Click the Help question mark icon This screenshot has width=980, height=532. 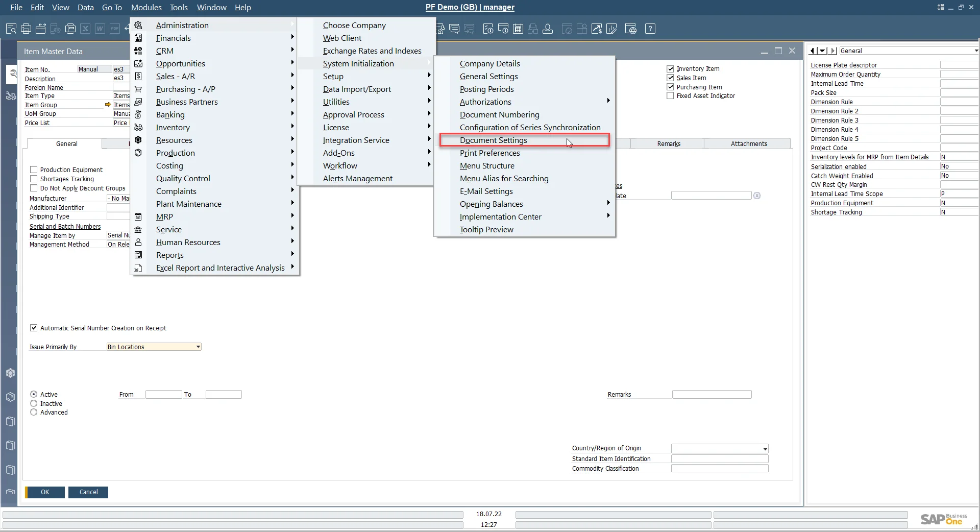click(x=650, y=29)
